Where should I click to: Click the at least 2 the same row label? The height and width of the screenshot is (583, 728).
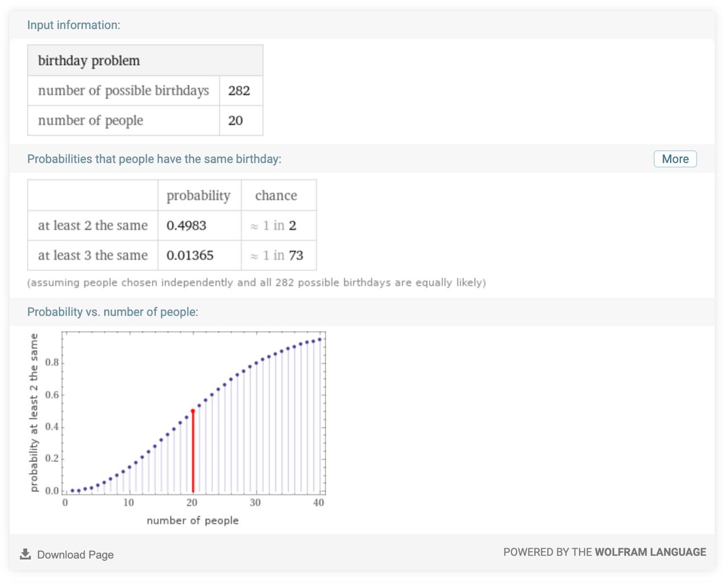pyautogui.click(x=93, y=226)
